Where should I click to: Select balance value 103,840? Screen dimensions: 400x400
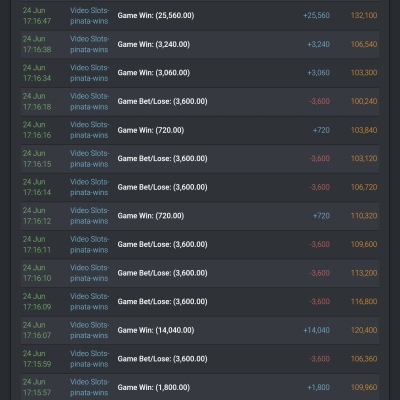[364, 130]
